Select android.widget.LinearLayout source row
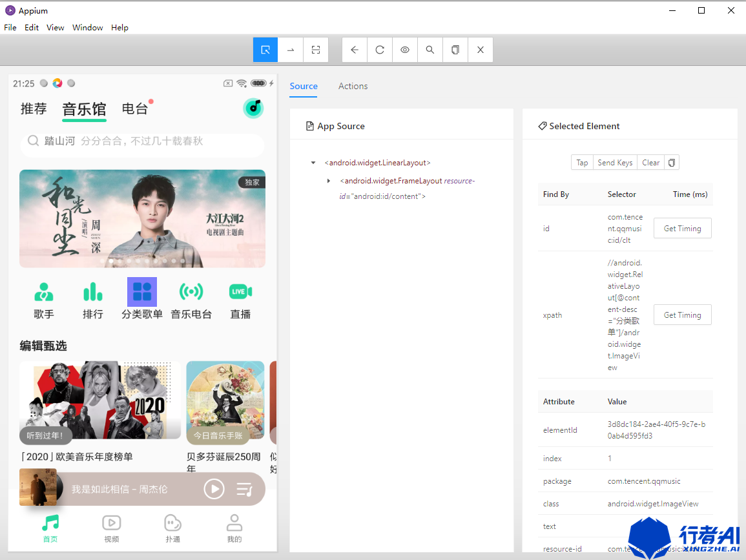Screen dimensions: 746x560 point(378,163)
